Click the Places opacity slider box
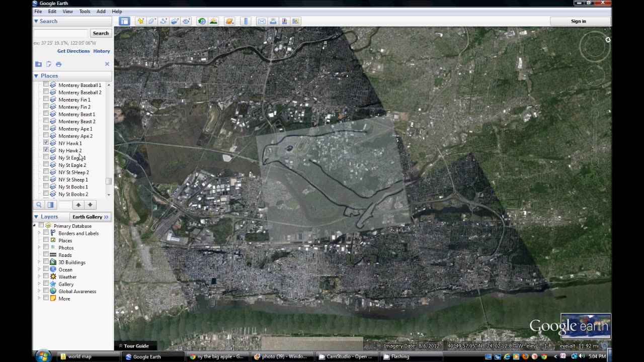 click(65, 205)
